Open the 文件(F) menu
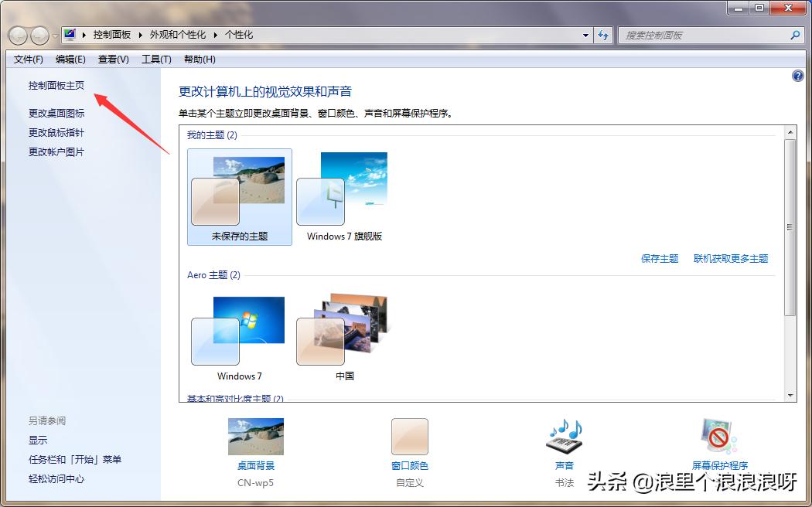Screen dimensions: 812x507 28,60
